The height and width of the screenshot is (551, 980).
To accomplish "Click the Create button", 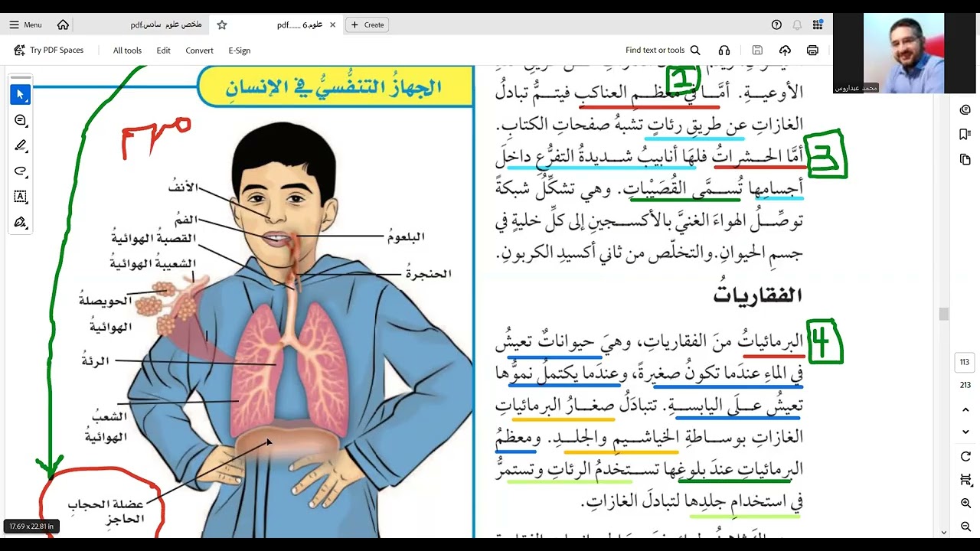I will [x=367, y=24].
